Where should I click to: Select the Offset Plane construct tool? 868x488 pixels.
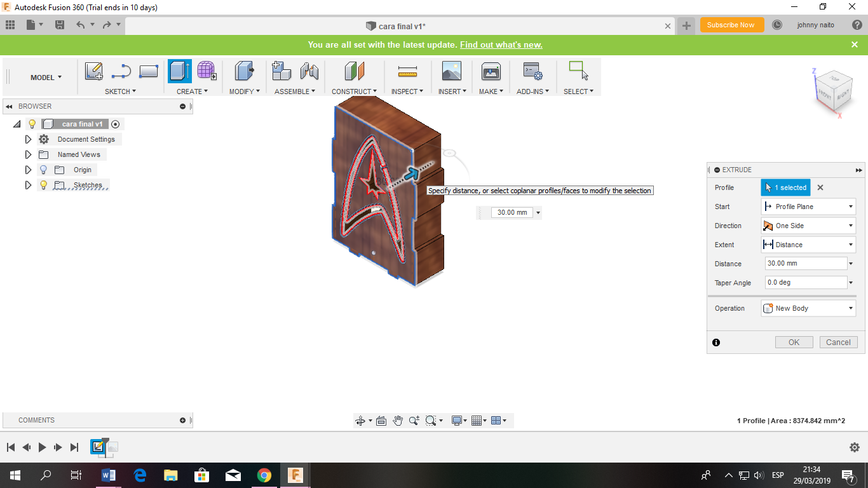click(x=354, y=71)
